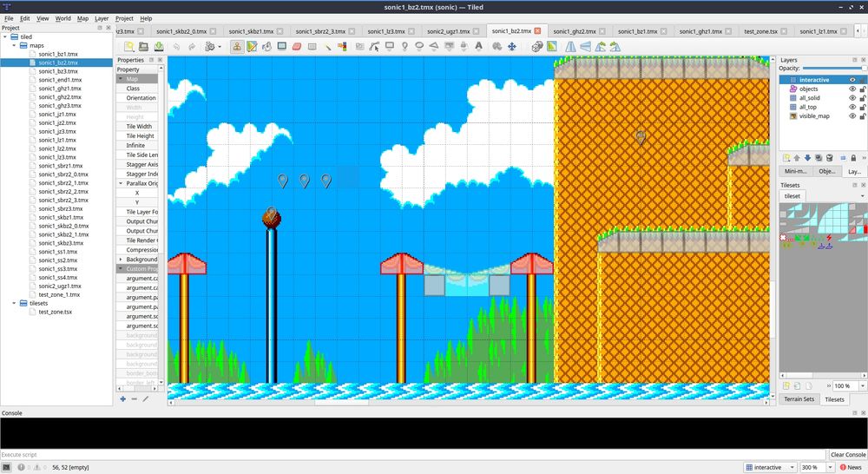Open the Mini-map panel tab
Image resolution: width=868 pixels, height=474 pixels.
click(x=795, y=171)
